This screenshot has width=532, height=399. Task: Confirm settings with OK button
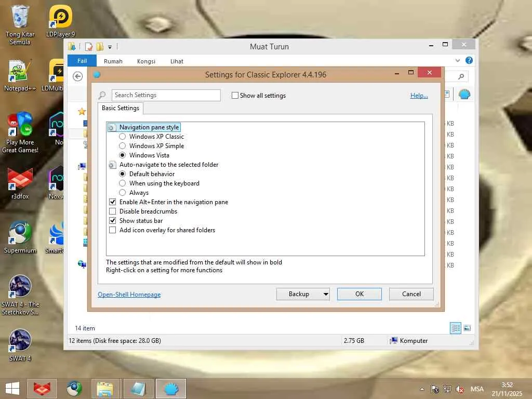[x=360, y=294]
